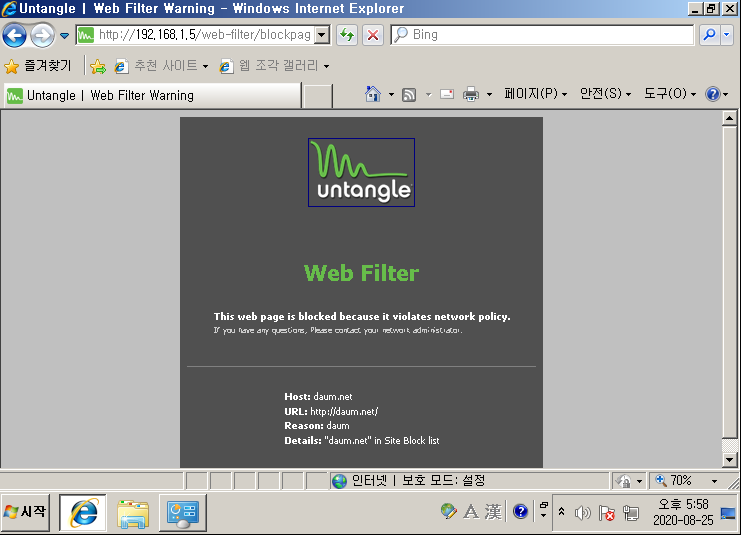Click the Details Site Block list line
This screenshot has width=741, height=535.
point(362,440)
